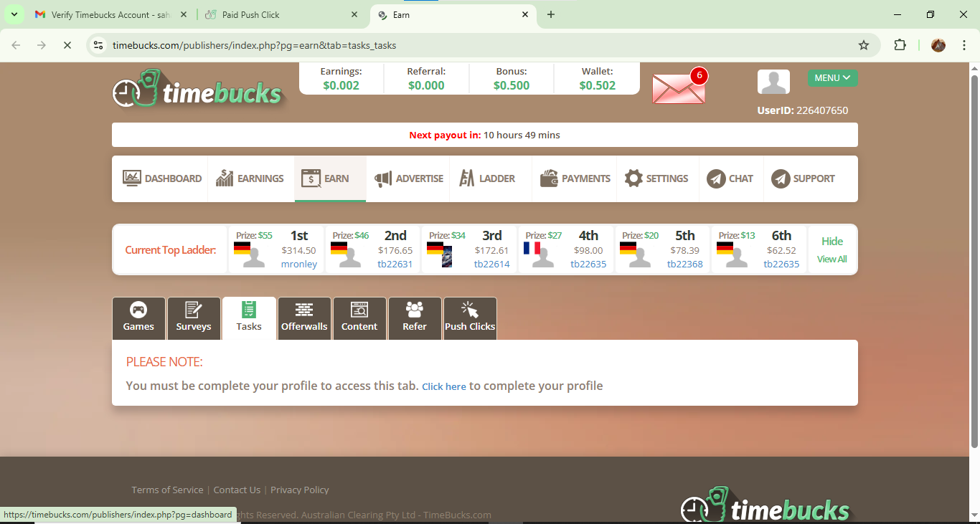980x524 pixels.
Task: Open the browser extensions puzzle icon
Action: tap(900, 45)
